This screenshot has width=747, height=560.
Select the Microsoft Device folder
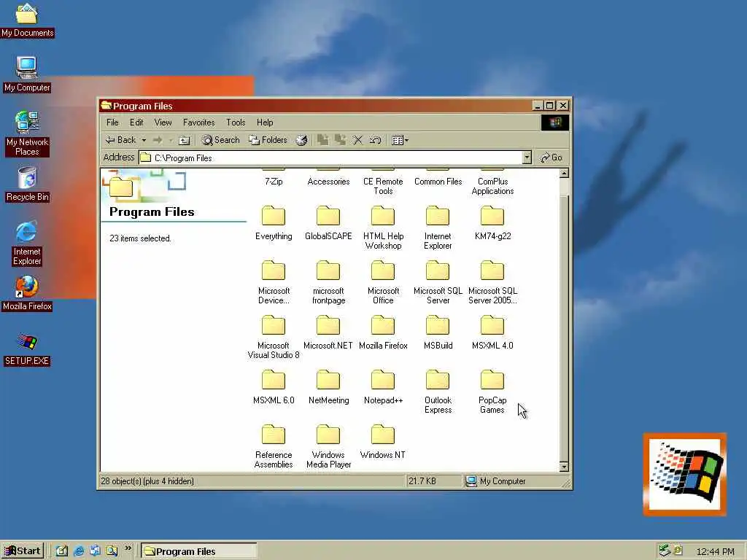pos(274,282)
